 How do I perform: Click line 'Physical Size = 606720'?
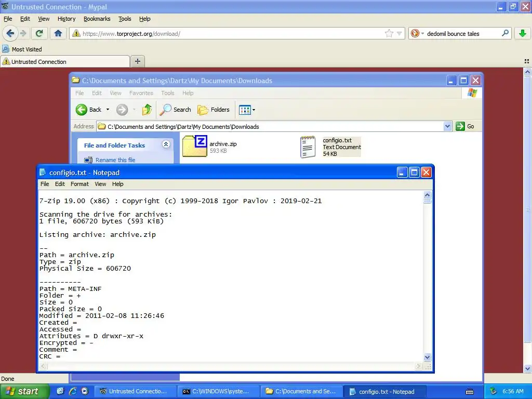[x=85, y=269]
